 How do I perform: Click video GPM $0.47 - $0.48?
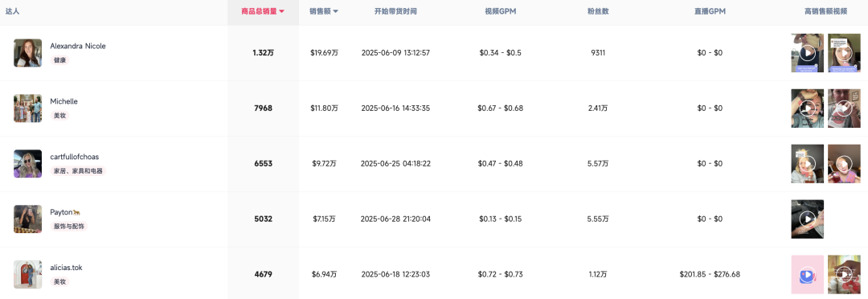(501, 163)
